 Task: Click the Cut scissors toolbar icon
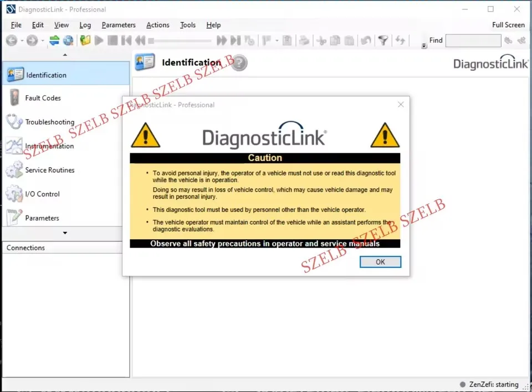click(321, 40)
